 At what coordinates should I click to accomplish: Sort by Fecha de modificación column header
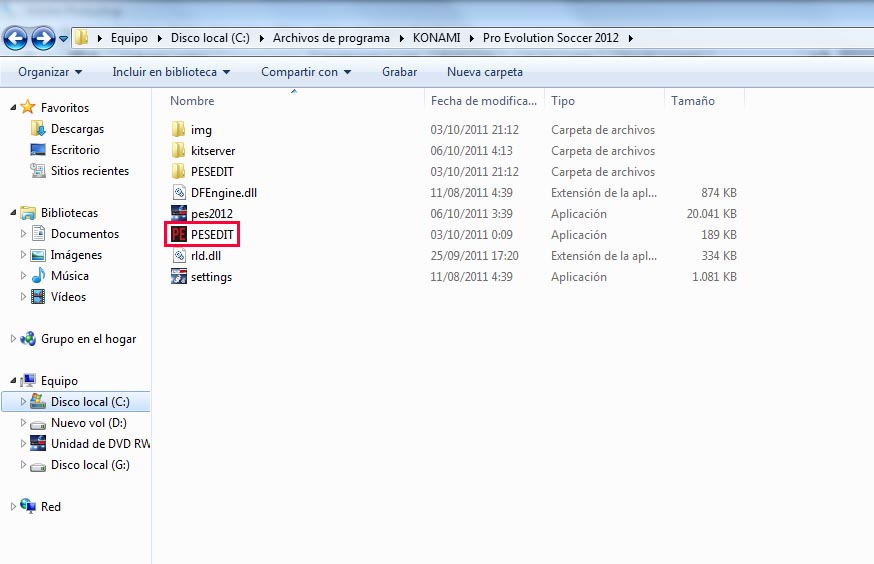point(483,101)
